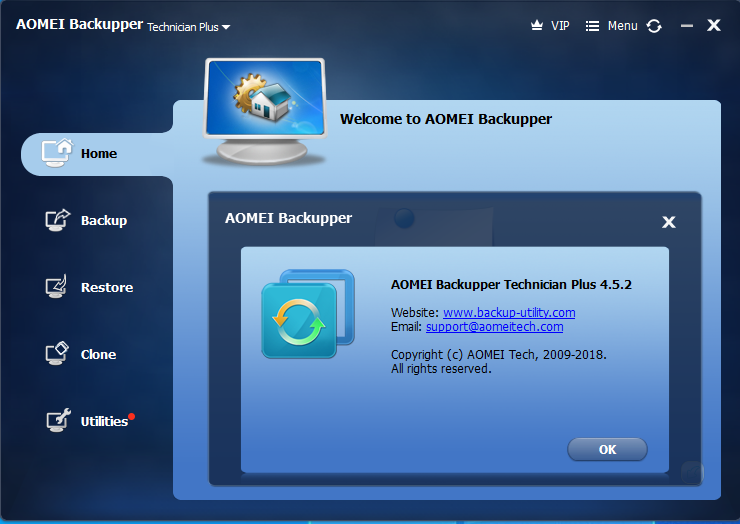The width and height of the screenshot is (740, 524).
Task: Click the 'All rights reserved.' text
Action: pos(441,369)
